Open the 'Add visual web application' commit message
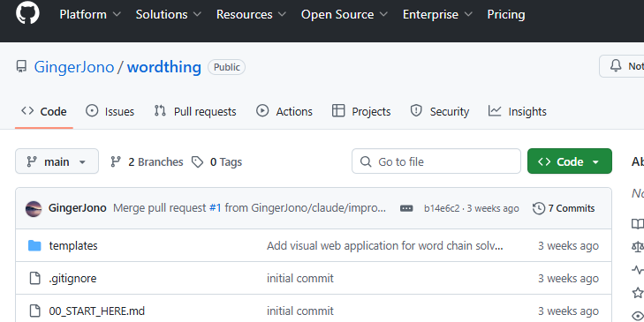This screenshot has height=322, width=644. pyautogui.click(x=385, y=246)
